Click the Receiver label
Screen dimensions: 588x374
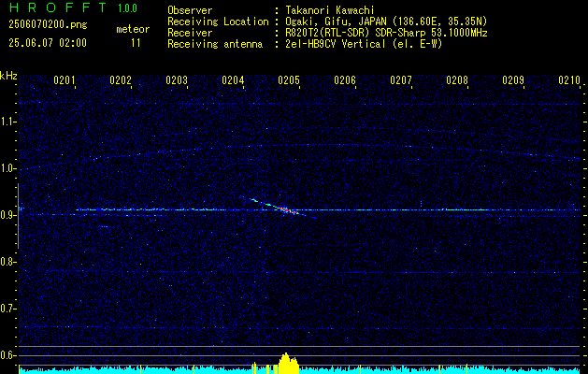(190, 33)
